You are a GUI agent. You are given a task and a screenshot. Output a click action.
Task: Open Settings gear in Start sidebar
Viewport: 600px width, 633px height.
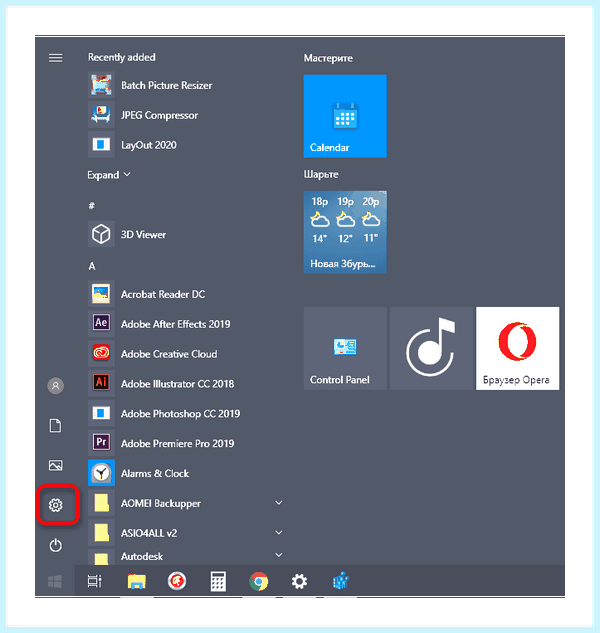click(56, 505)
